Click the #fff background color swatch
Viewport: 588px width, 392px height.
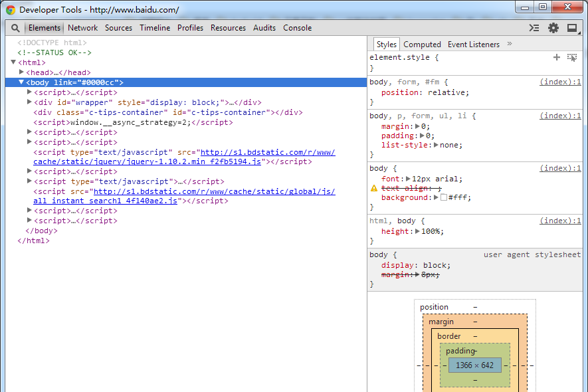point(444,197)
